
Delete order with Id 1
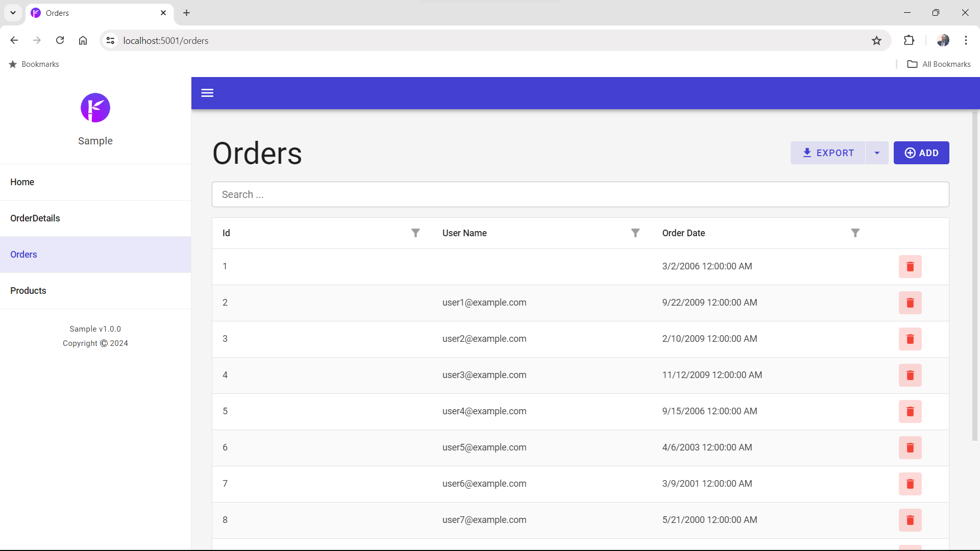(910, 266)
